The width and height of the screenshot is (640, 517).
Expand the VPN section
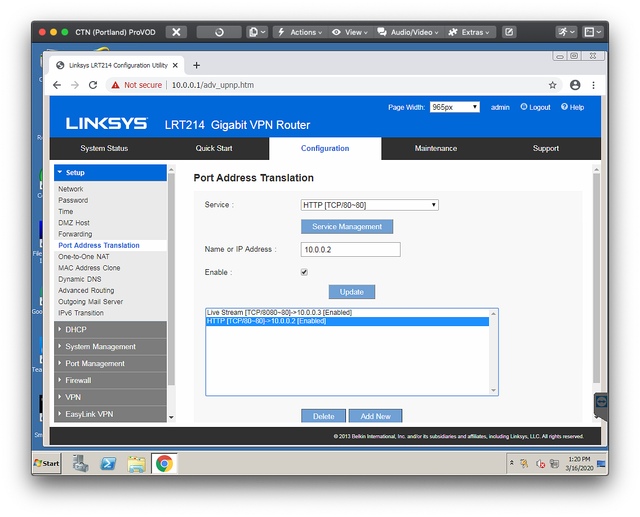[x=110, y=397]
